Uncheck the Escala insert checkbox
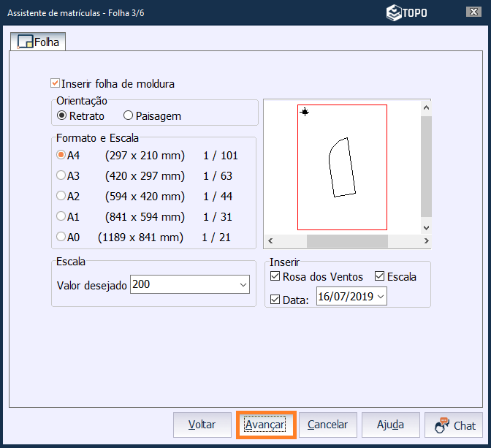Screen dimensions: 491x448 (379, 277)
